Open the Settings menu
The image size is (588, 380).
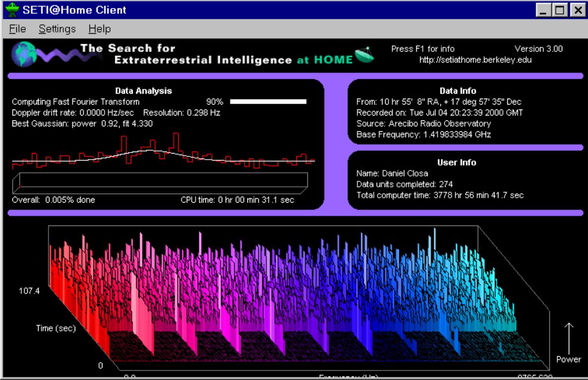click(57, 29)
